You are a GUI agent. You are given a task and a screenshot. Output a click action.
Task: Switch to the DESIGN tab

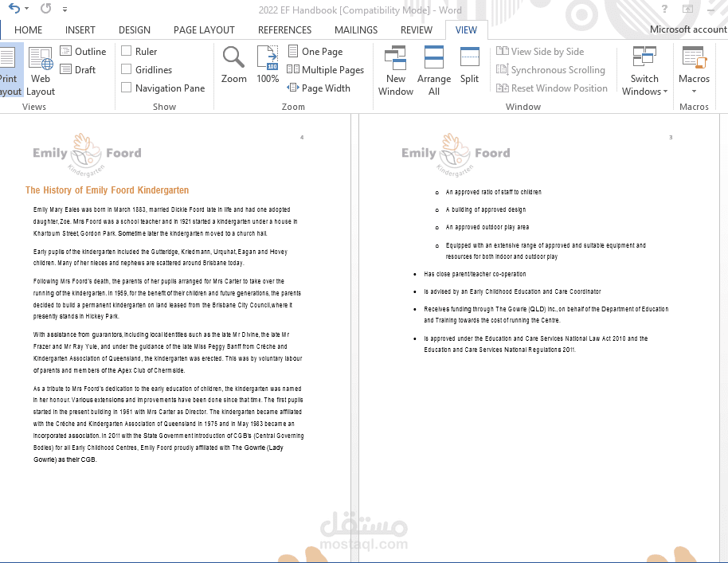135,30
